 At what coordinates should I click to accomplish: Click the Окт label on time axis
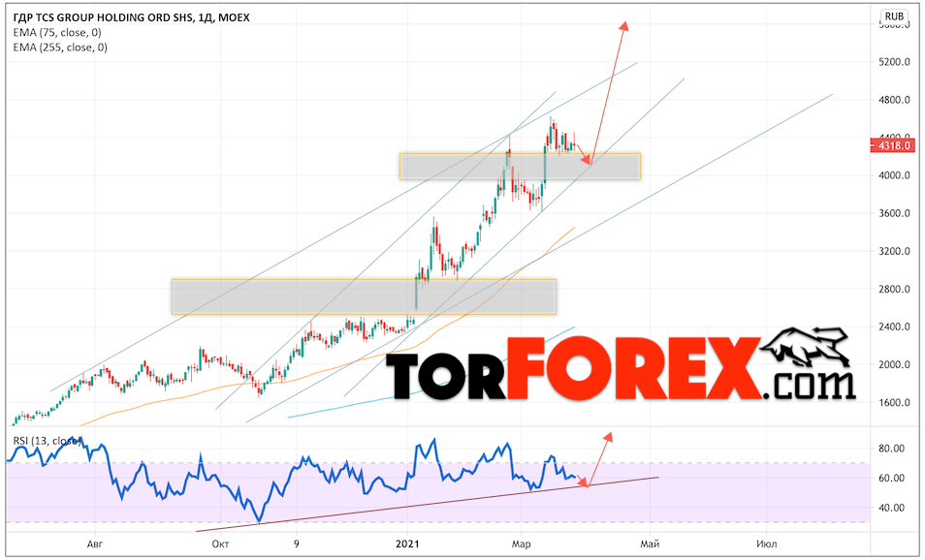[221, 544]
